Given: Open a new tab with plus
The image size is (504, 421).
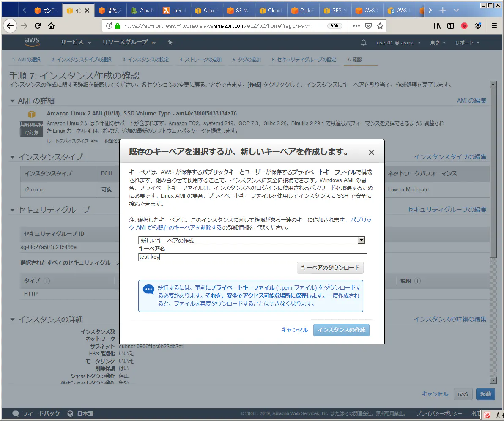Looking at the screenshot, I should click(x=443, y=10).
